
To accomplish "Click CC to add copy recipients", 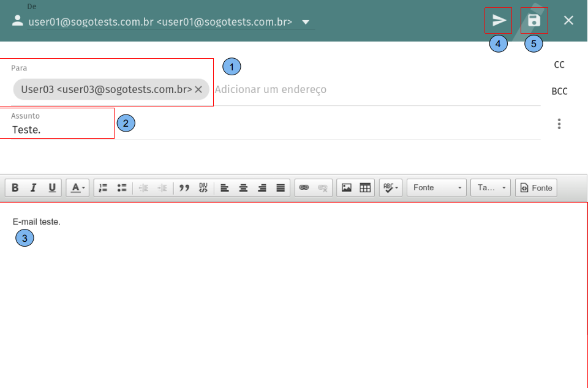I will click(x=559, y=65).
